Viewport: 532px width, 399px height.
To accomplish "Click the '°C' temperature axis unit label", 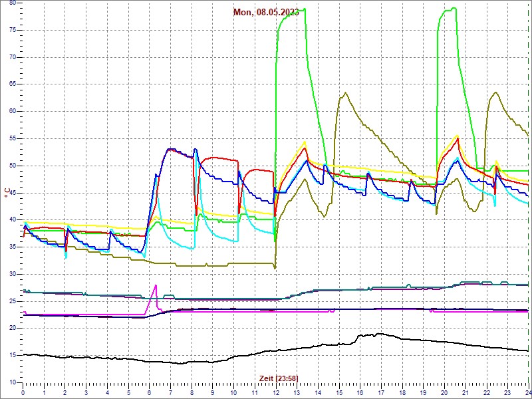I will pyautogui.click(x=6, y=193).
